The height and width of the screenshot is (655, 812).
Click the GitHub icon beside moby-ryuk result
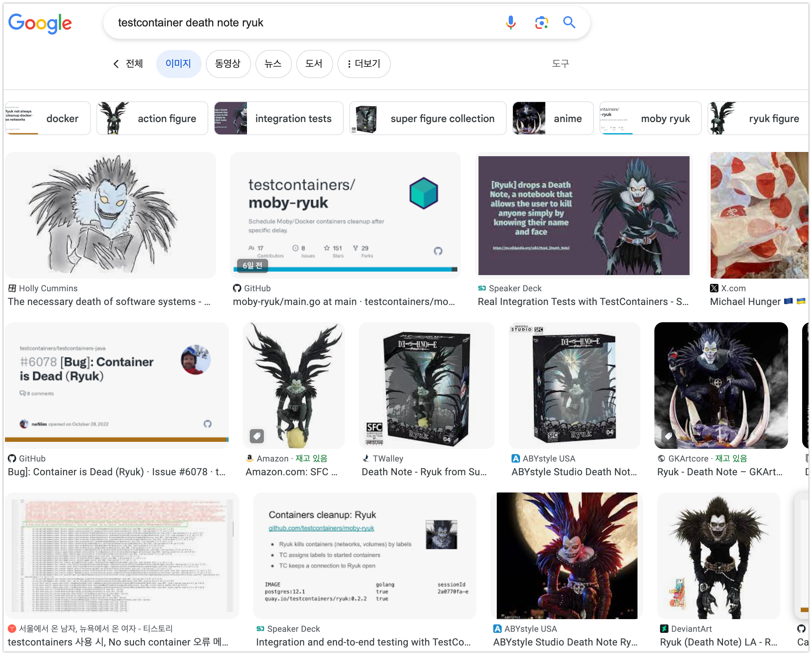pyautogui.click(x=236, y=288)
